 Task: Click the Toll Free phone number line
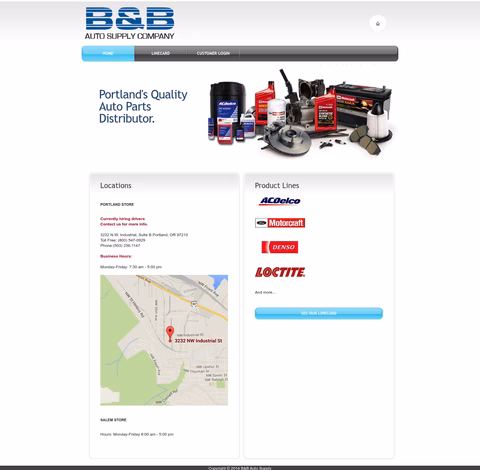(123, 240)
